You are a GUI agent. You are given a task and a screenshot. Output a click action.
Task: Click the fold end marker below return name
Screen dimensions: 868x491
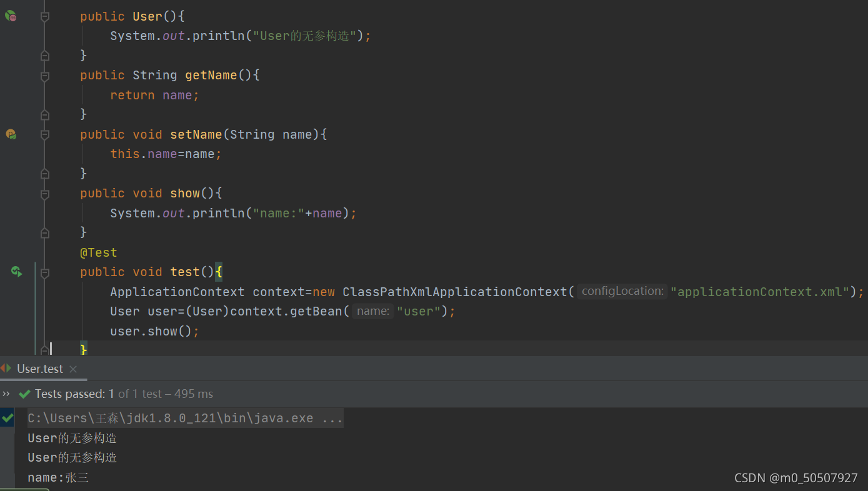click(45, 115)
